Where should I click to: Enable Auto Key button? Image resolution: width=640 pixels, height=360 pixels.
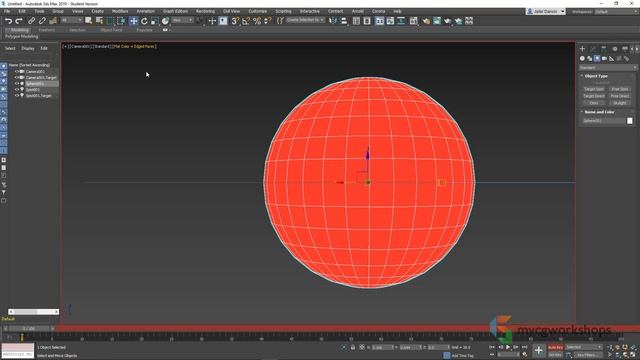555,347
